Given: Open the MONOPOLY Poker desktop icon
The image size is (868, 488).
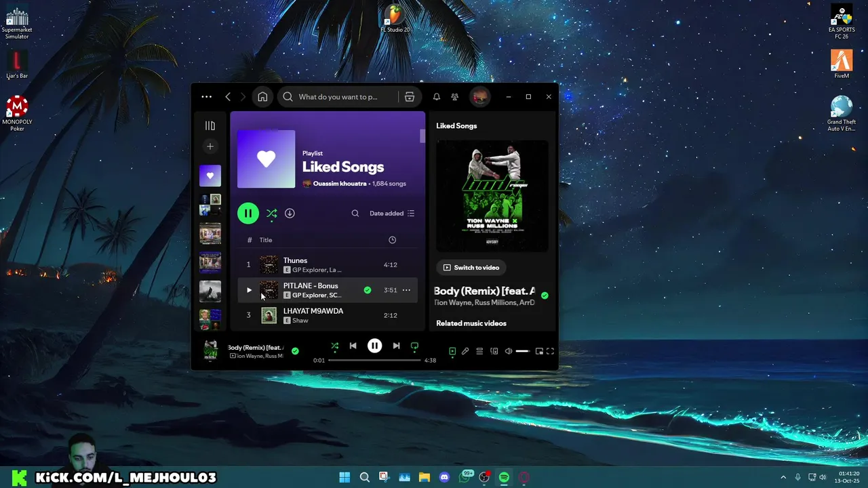Looking at the screenshot, I should coord(17,113).
